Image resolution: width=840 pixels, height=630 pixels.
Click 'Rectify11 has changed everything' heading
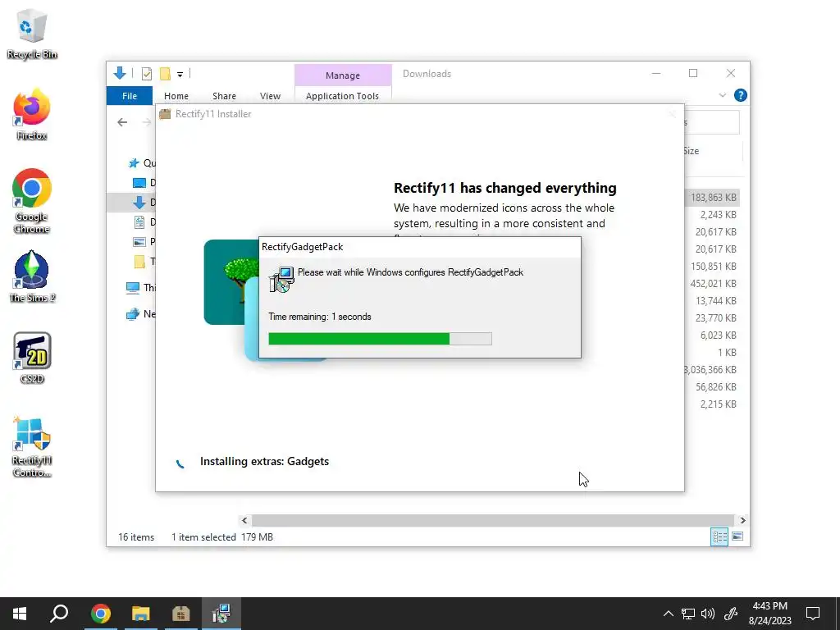coord(505,188)
